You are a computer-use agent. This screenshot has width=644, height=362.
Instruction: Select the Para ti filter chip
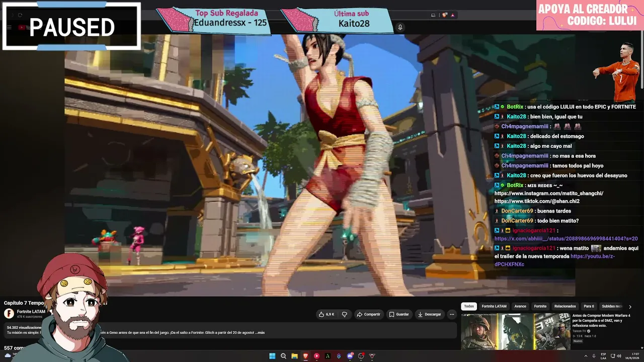(589, 306)
